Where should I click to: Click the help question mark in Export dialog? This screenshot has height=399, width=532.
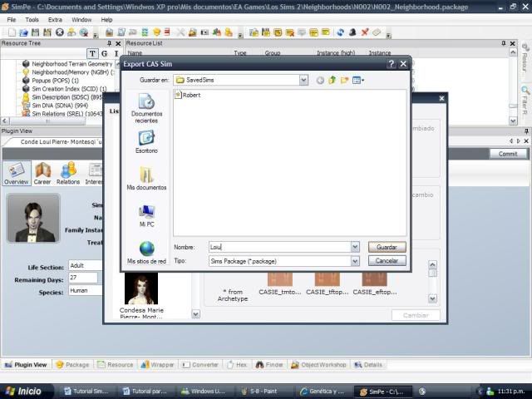click(x=392, y=64)
